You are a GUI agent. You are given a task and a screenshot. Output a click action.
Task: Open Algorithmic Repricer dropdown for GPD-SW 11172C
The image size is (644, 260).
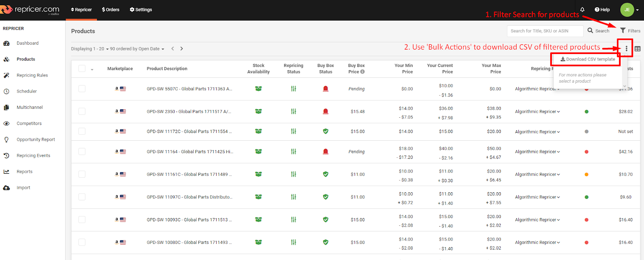click(537, 132)
